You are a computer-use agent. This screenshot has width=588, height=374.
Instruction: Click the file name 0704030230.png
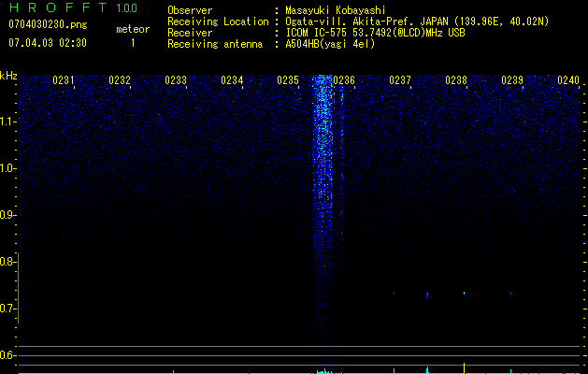(x=48, y=24)
